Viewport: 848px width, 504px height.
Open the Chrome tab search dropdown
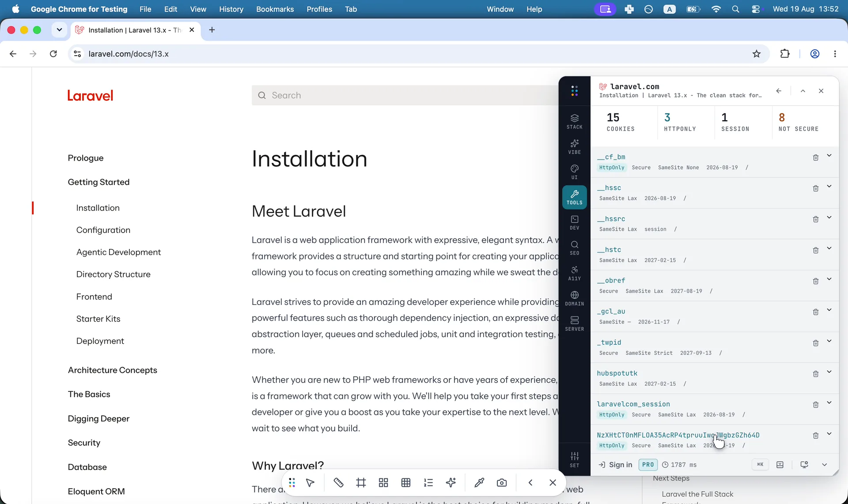click(x=59, y=30)
